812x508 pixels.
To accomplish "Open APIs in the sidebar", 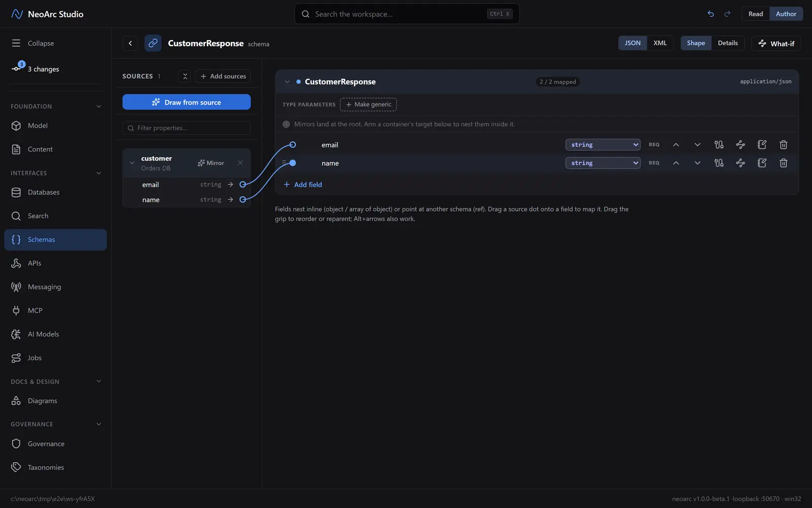I will pos(56,263).
